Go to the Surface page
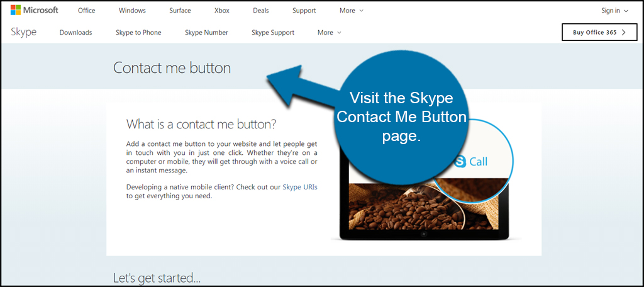This screenshot has height=287, width=644. [180, 11]
